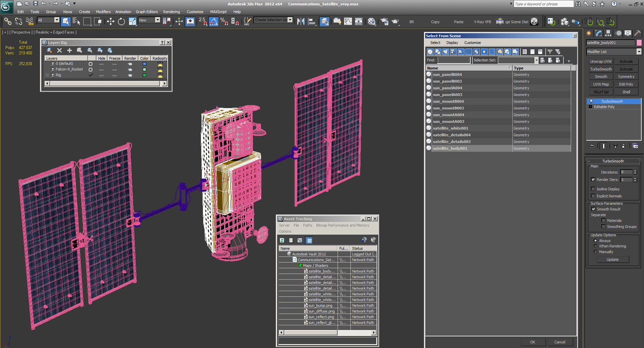Click the Mirror tool icon
644x348 pixels.
point(301,21)
